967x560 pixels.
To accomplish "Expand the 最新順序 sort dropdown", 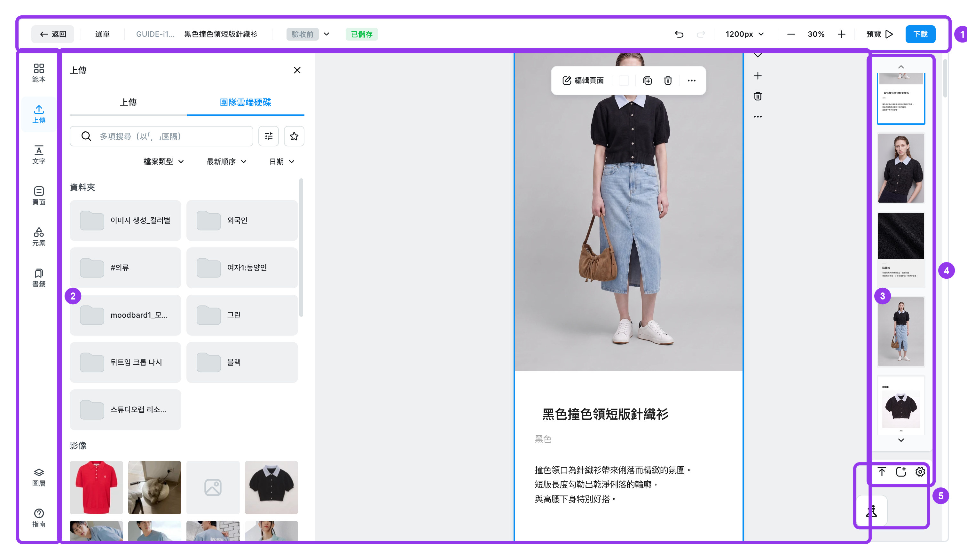I will pos(226,161).
